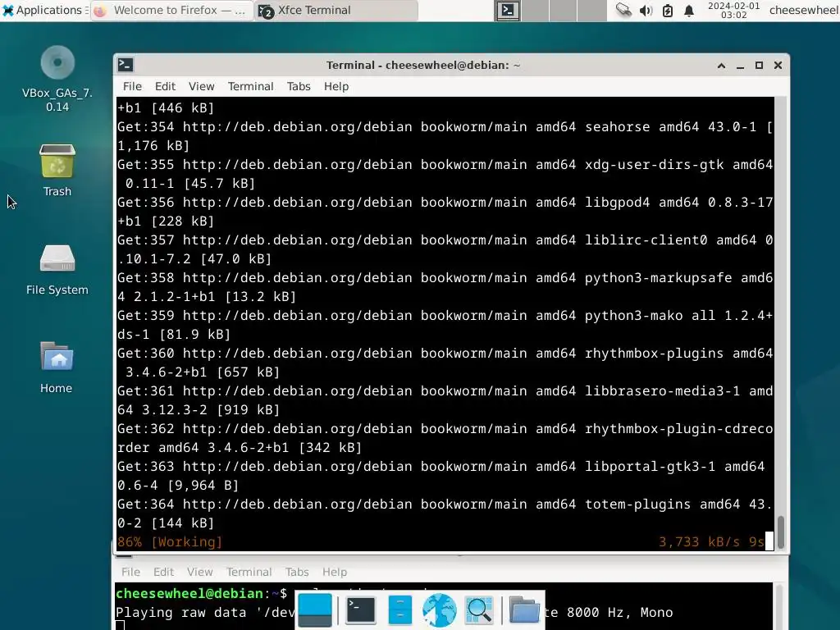The height and width of the screenshot is (630, 840).
Task: Open the network connection tray icon
Action: [x=623, y=10]
